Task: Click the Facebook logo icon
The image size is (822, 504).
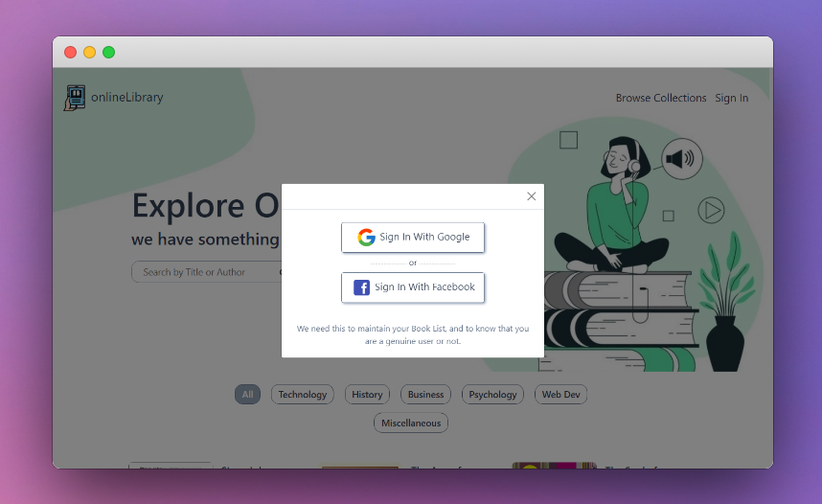Action: 362,287
